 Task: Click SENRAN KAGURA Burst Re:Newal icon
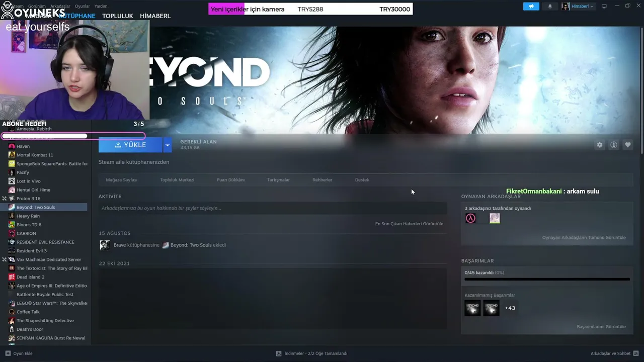click(x=12, y=338)
